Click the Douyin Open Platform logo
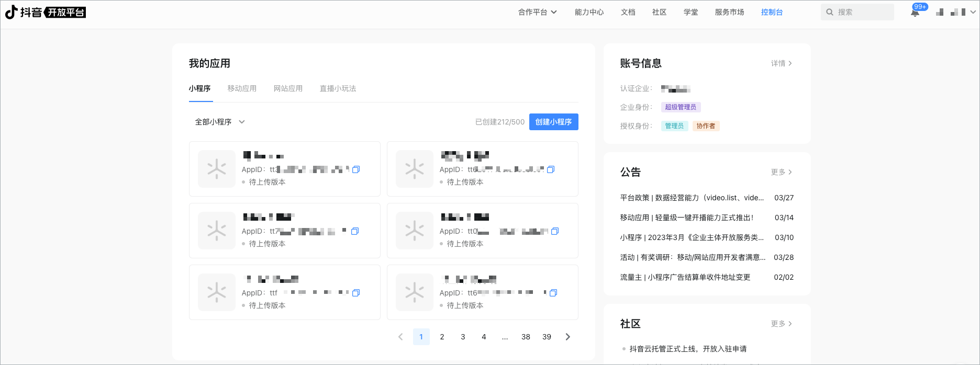Viewport: 980px width, 365px height. click(x=46, y=12)
